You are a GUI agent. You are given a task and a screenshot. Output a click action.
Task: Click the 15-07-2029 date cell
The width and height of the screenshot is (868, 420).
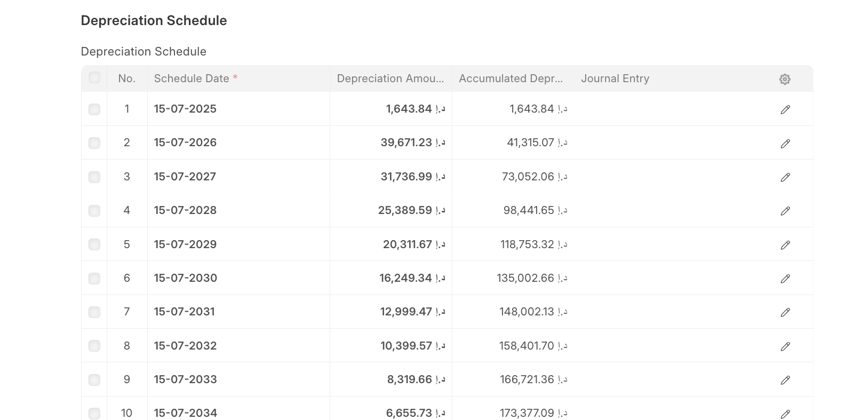click(x=238, y=244)
